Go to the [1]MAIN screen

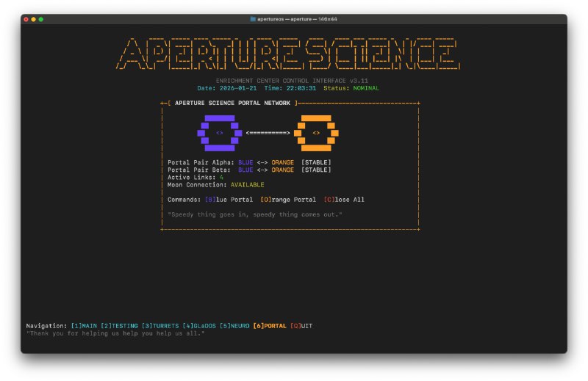84,326
